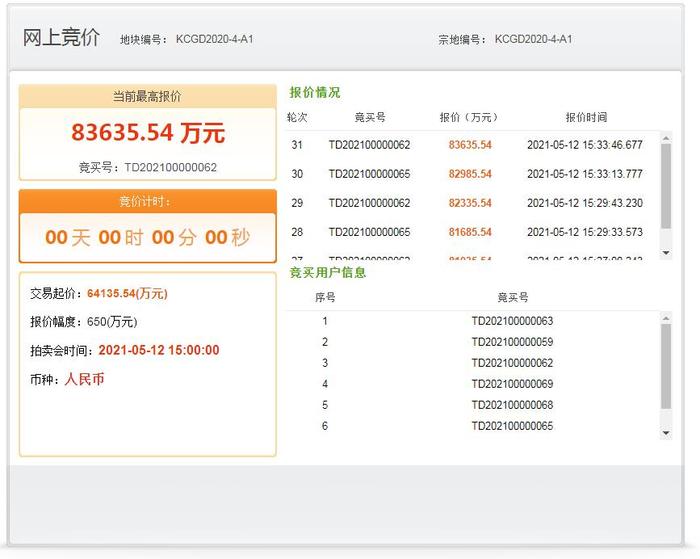This screenshot has height=559, width=700.
Task: Select bidder TD202100000063 in user list
Action: click(512, 321)
